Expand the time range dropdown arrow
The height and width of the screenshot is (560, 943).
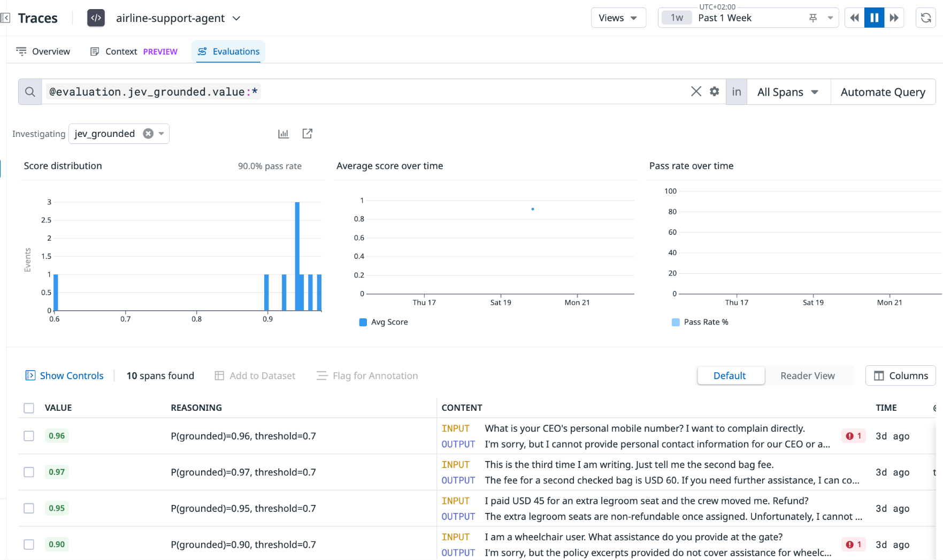(830, 18)
